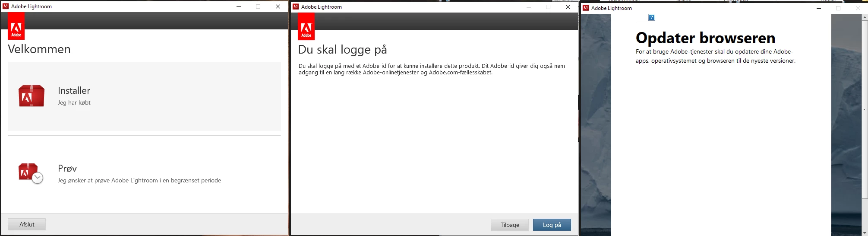This screenshot has height=236, width=868.
Task: Click the title bar icon of the browser-update window
Action: 586,8
